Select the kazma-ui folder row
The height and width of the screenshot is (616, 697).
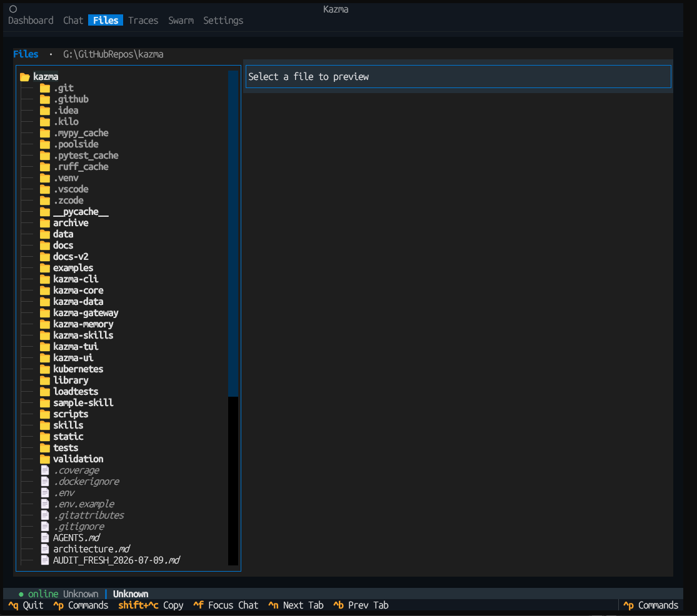66,358
